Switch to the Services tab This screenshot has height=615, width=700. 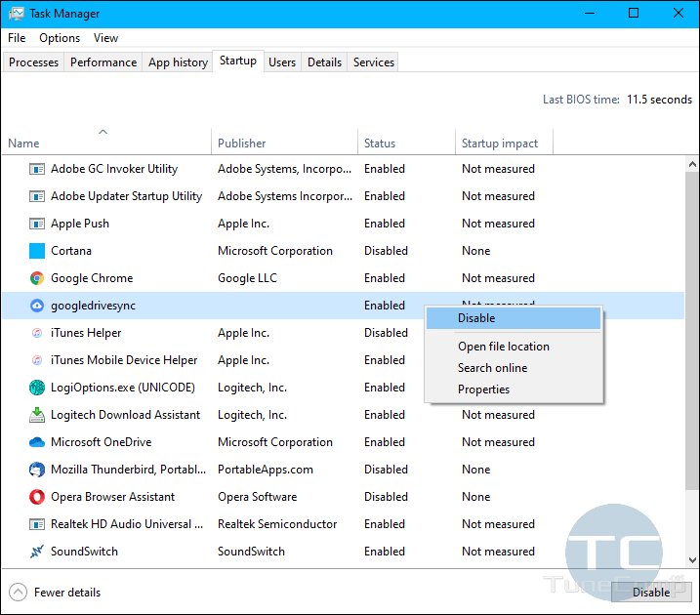(374, 62)
